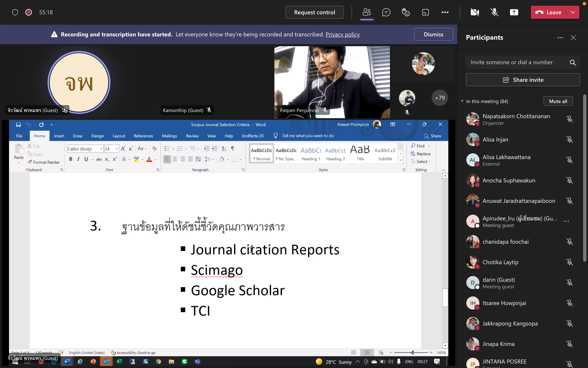This screenshot has width=588, height=368.
Task: Click the Justify alignment icon
Action: (190, 159)
